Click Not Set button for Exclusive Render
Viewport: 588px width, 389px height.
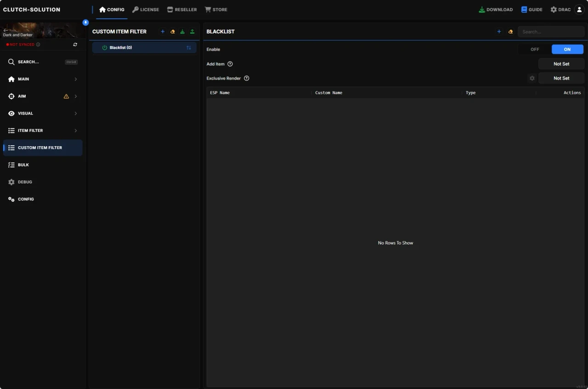561,78
